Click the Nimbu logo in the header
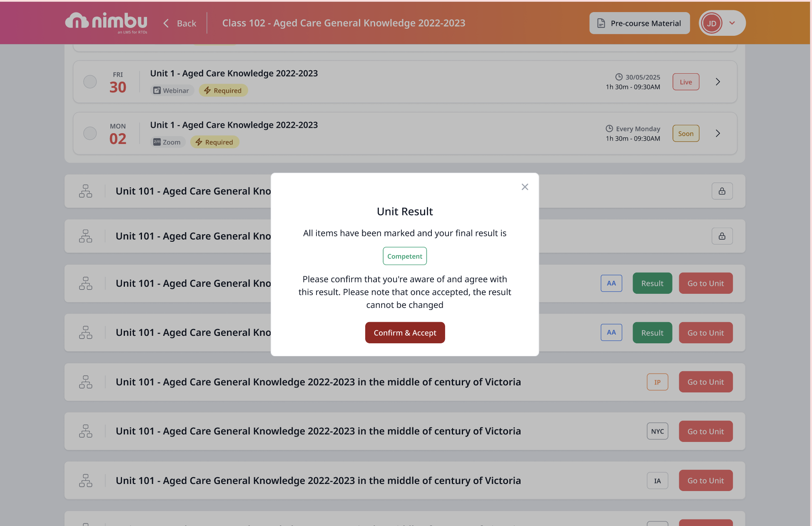The width and height of the screenshot is (812, 526). coord(106,22)
